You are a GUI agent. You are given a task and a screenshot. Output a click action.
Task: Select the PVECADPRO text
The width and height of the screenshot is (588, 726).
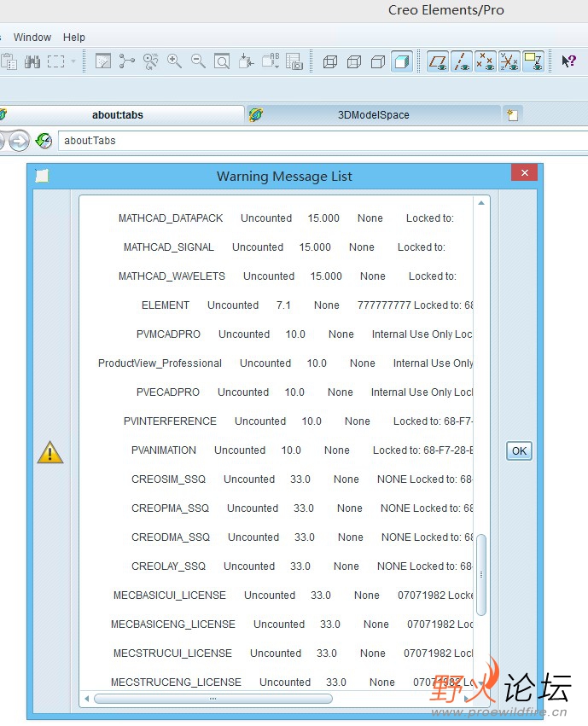pyautogui.click(x=167, y=392)
